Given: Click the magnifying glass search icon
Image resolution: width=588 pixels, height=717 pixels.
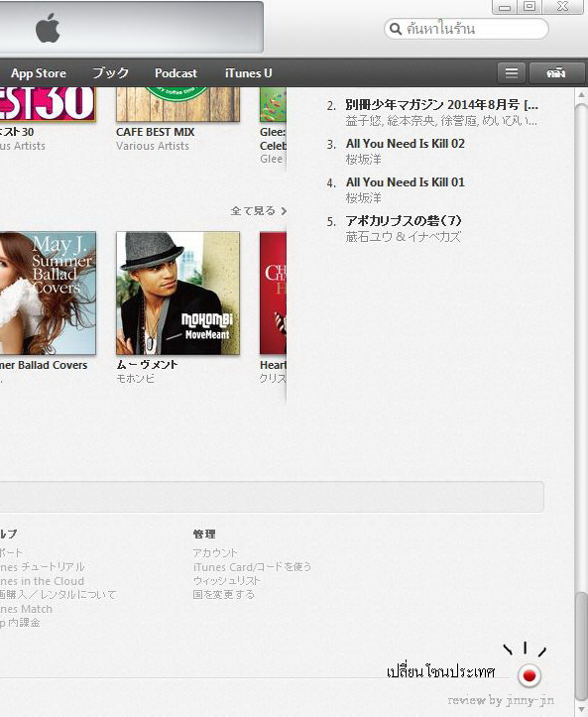Looking at the screenshot, I should click(396, 29).
